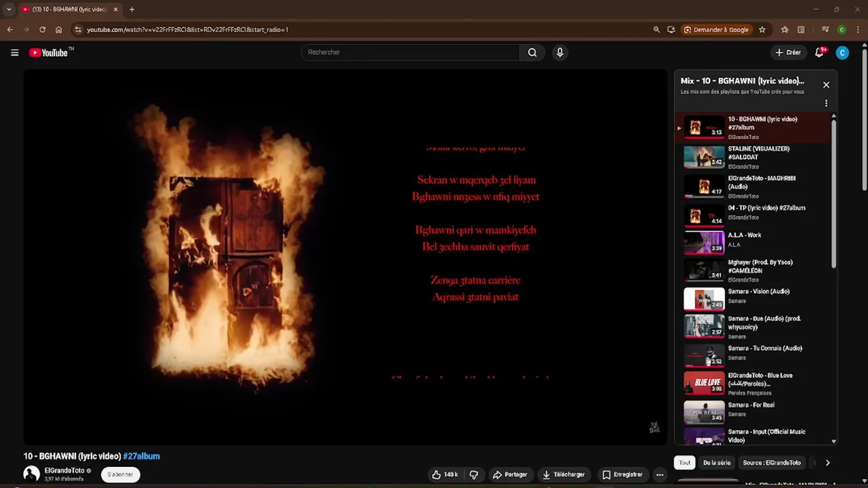Like the video with thumbs up
868x488 pixels.
(445, 474)
